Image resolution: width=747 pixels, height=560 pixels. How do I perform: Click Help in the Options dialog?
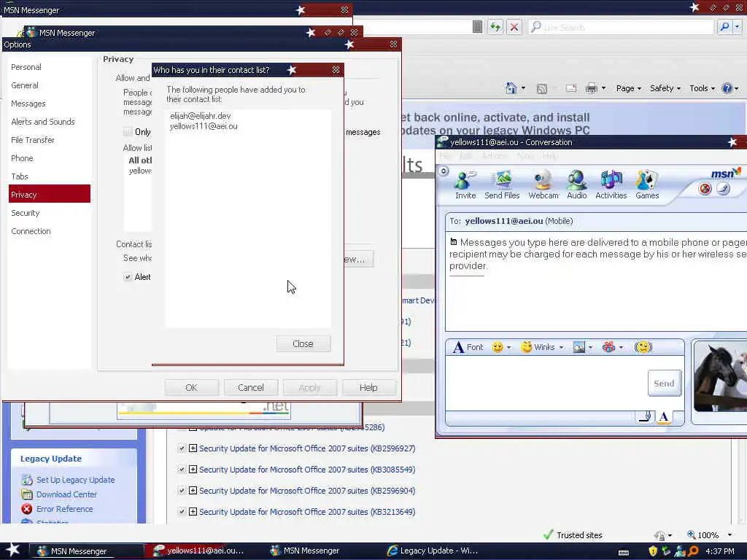tap(368, 388)
